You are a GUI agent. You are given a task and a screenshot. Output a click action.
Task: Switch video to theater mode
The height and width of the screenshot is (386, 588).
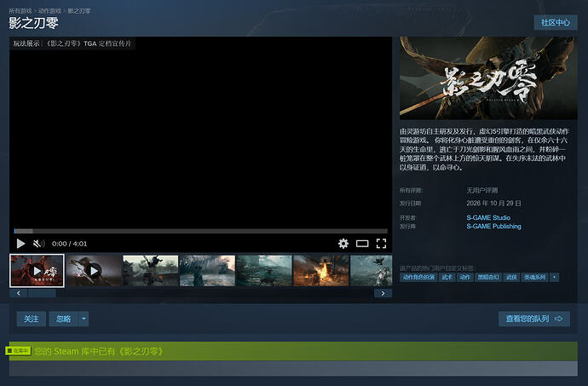click(x=362, y=244)
